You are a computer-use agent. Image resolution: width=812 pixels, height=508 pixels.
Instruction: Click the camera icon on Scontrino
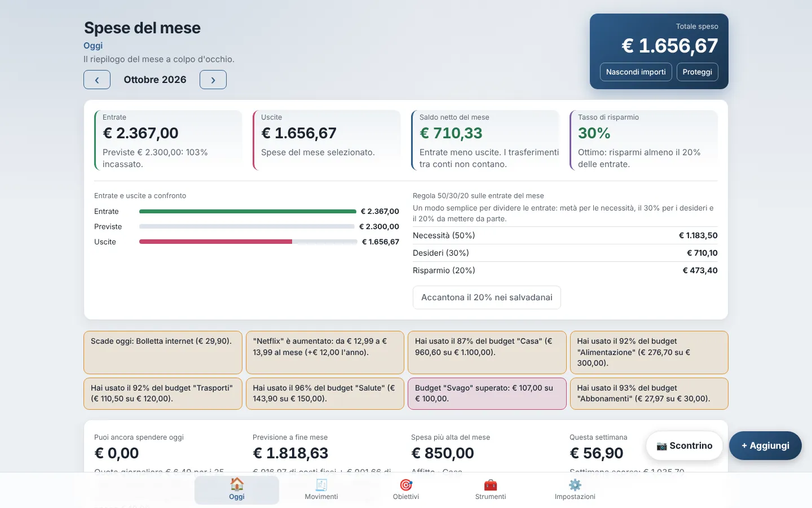tap(661, 446)
